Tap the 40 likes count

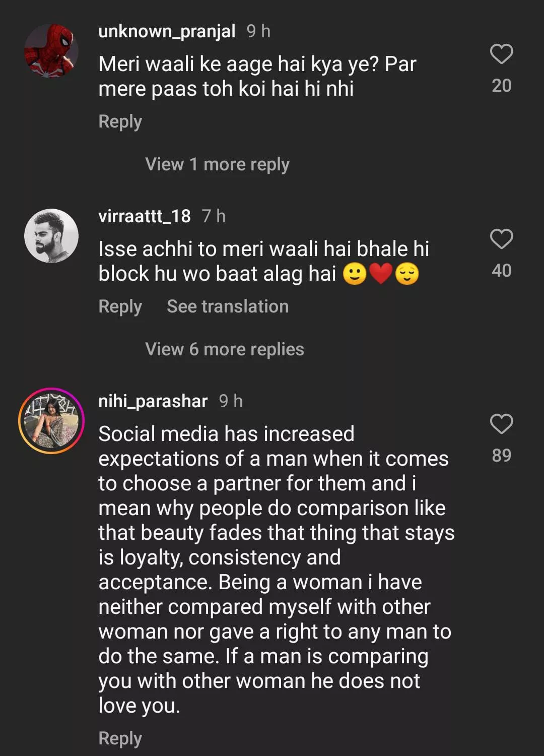(x=501, y=271)
